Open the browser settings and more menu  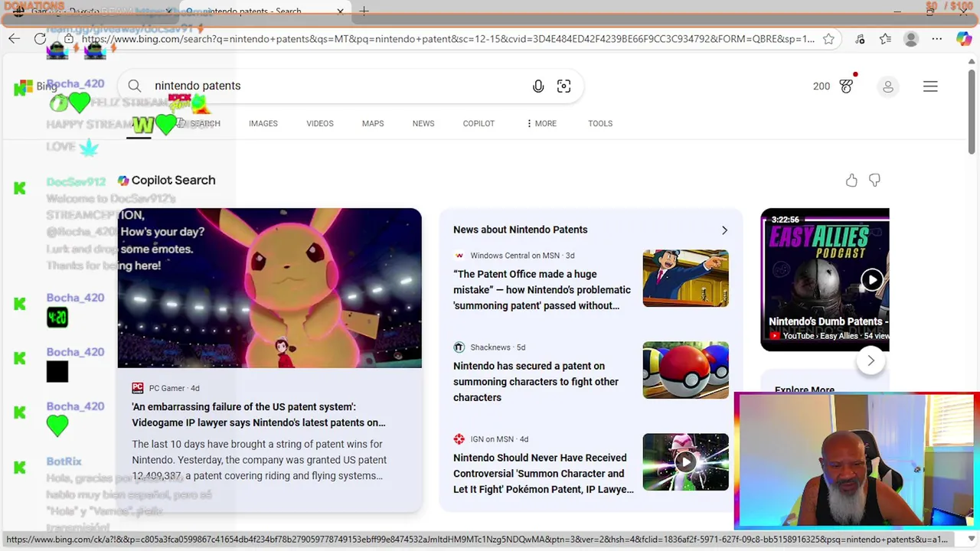936,39
